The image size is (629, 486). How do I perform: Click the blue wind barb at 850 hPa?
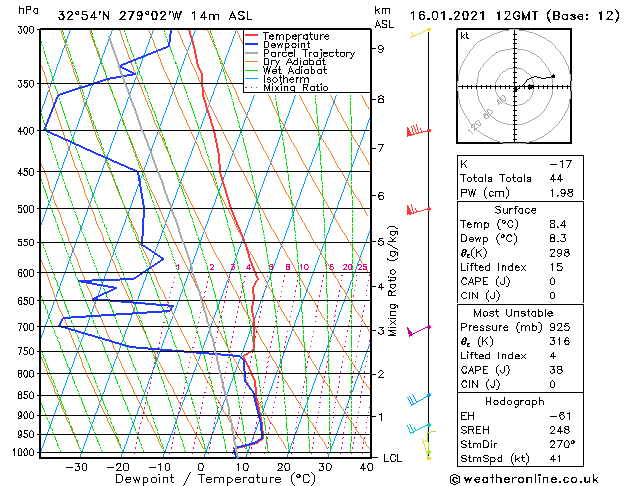[418, 399]
